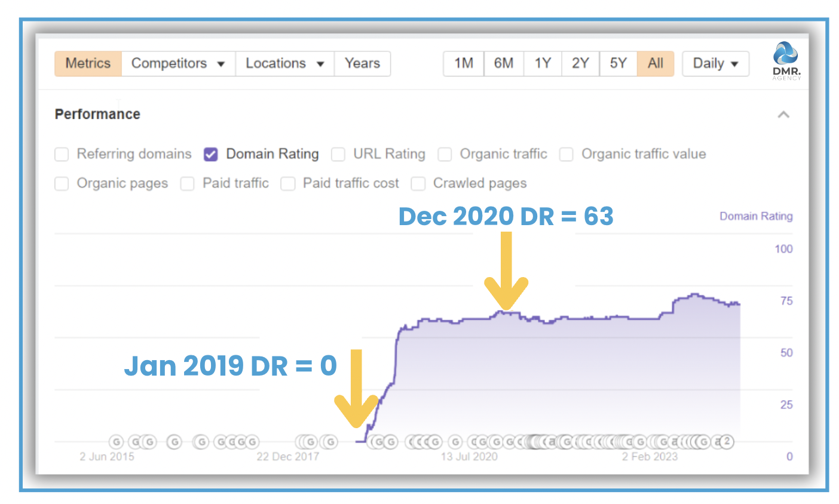Enable the URL Rating checkbox
This screenshot has height=504, width=839.
[338, 155]
